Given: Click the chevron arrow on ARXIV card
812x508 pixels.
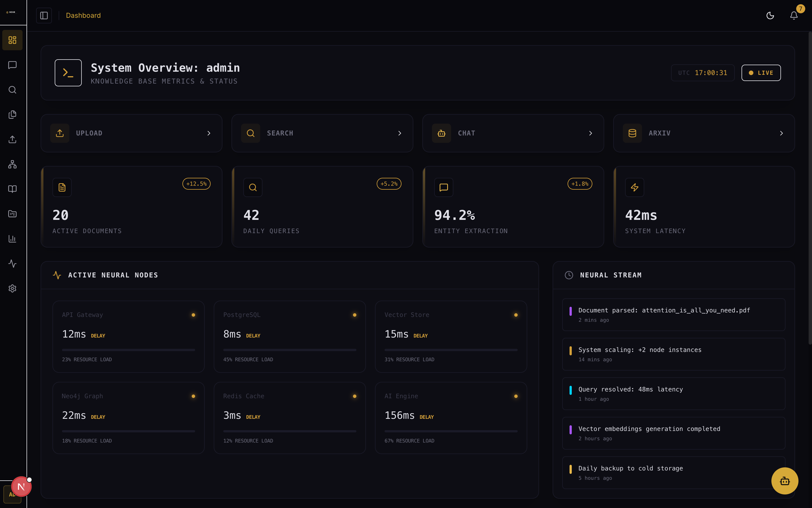Looking at the screenshot, I should pyautogui.click(x=782, y=133).
